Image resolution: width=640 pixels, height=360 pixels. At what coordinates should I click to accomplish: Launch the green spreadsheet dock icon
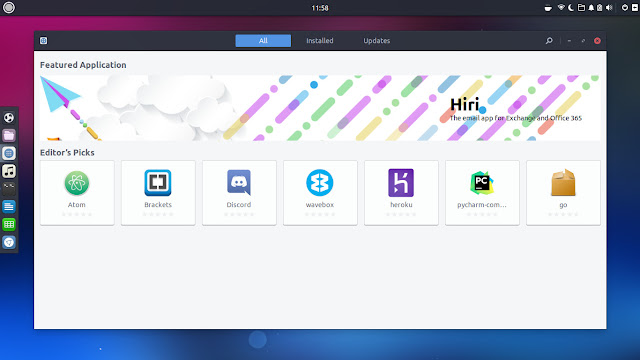click(x=9, y=224)
